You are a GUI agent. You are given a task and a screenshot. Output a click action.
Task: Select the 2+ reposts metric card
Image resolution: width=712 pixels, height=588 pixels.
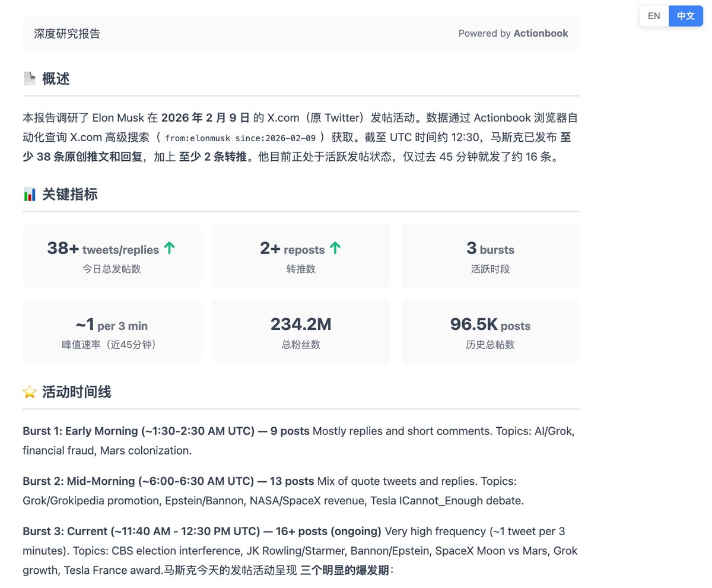point(301,256)
